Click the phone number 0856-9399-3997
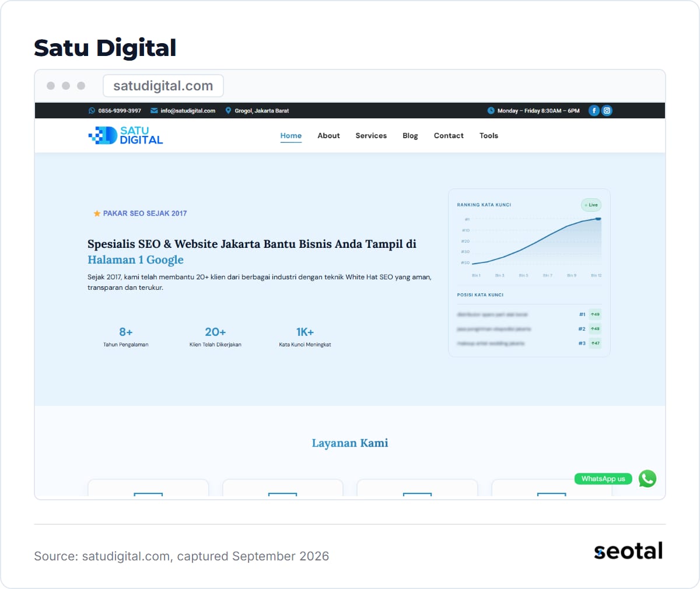This screenshot has width=700, height=589. tap(120, 111)
